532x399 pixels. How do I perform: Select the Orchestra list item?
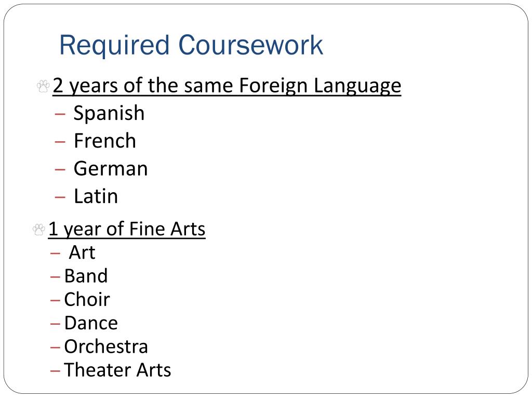click(x=106, y=347)
